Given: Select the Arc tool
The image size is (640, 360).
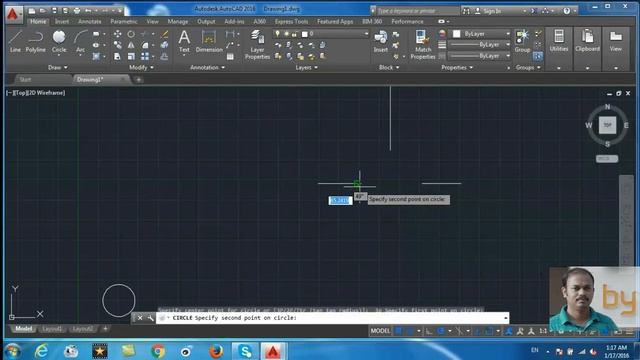Looking at the screenshot, I should point(80,41).
